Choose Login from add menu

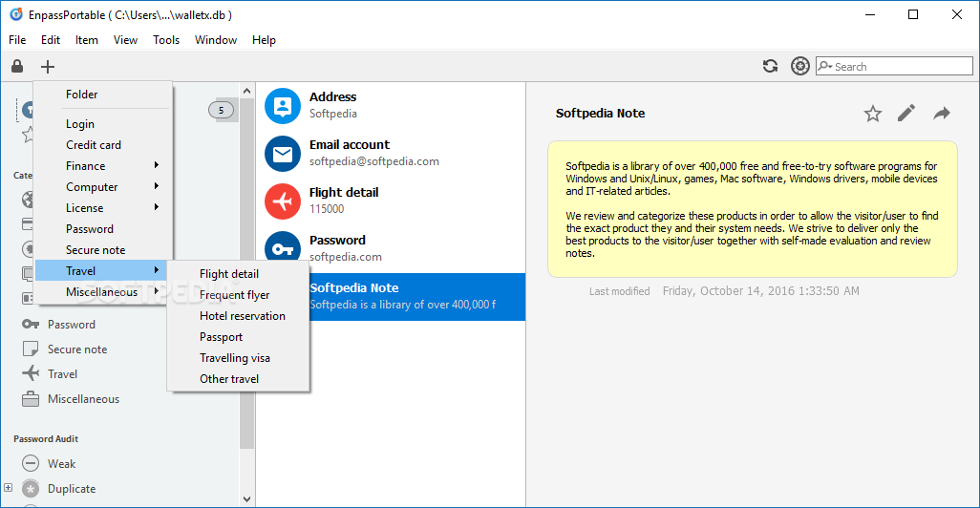102,124
